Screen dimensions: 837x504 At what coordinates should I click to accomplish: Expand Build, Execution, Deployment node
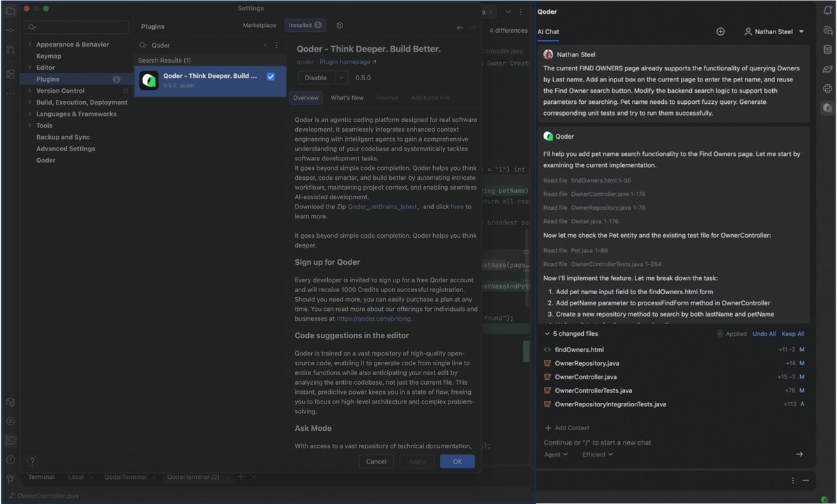(x=29, y=102)
